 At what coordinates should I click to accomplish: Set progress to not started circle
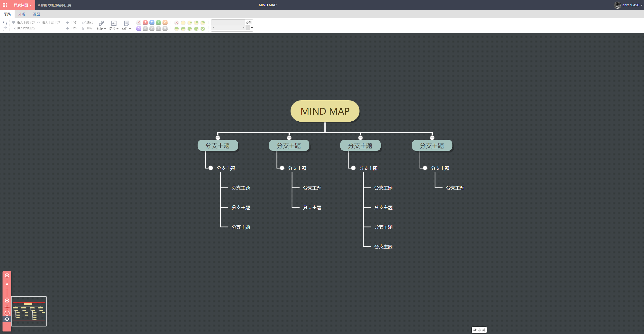point(183,23)
